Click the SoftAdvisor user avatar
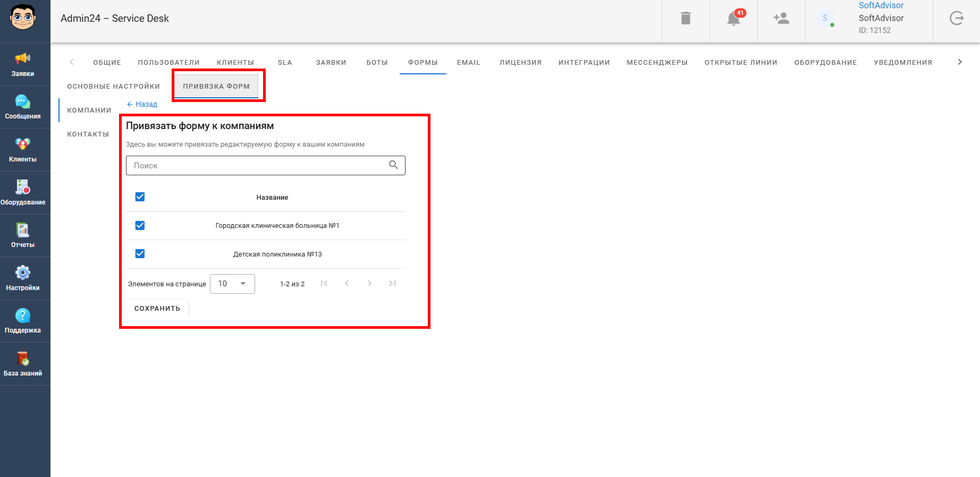Image resolution: width=980 pixels, height=477 pixels. [x=825, y=19]
